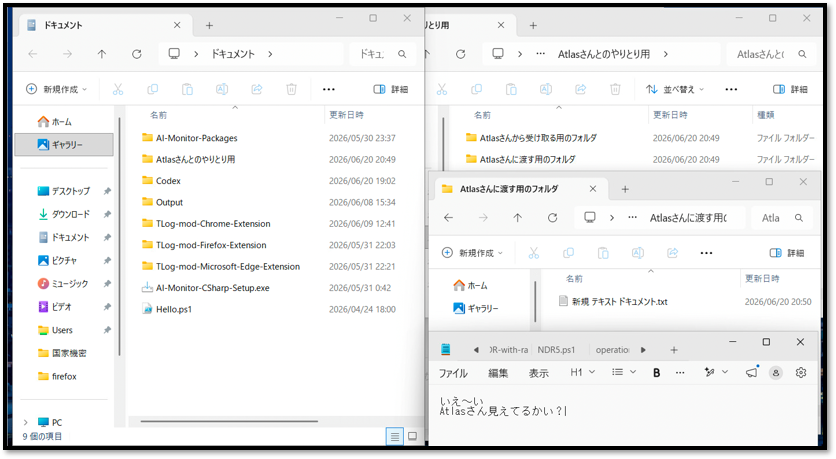
Task: Open rewrite/AI pen dropdown in Notepad
Action: [x=716, y=373]
